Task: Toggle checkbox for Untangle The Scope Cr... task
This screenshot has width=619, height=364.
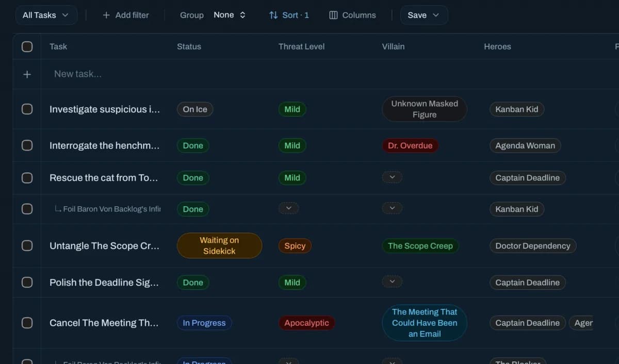Action: 27,246
